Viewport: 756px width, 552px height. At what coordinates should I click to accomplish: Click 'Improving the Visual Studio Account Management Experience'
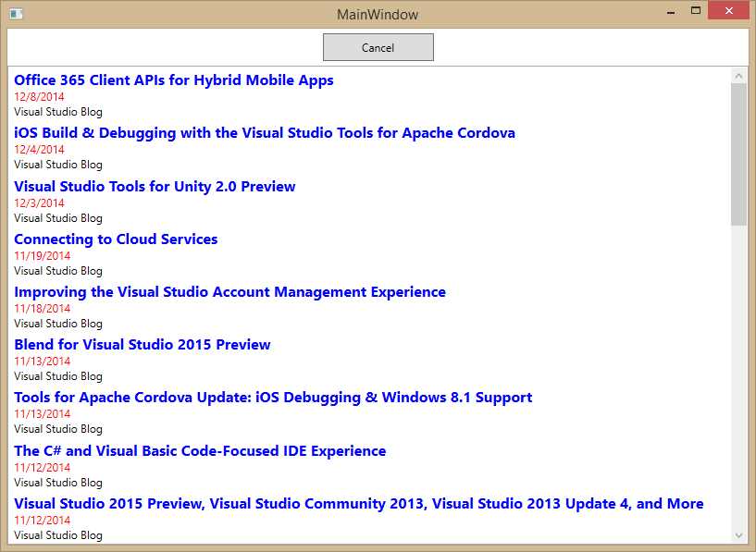pos(229,291)
